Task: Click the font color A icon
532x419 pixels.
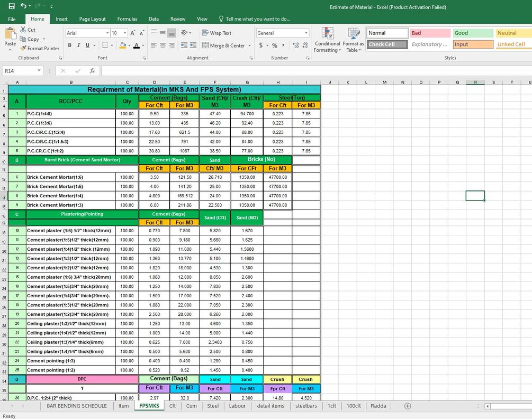Action: click(x=137, y=45)
